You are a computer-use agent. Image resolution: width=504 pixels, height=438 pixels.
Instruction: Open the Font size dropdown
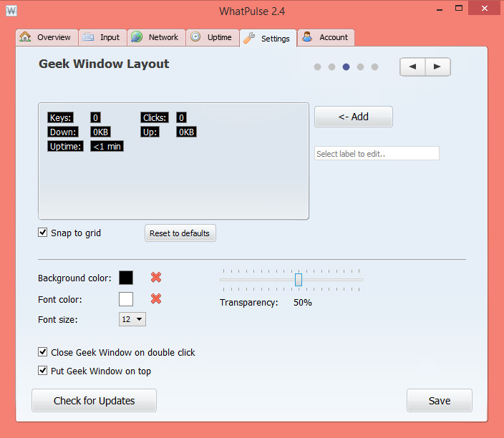click(132, 319)
